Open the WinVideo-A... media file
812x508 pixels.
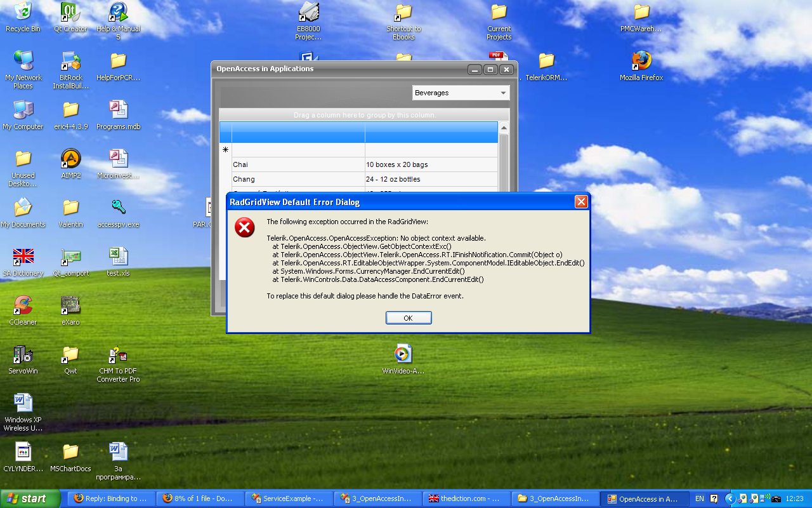tap(403, 359)
